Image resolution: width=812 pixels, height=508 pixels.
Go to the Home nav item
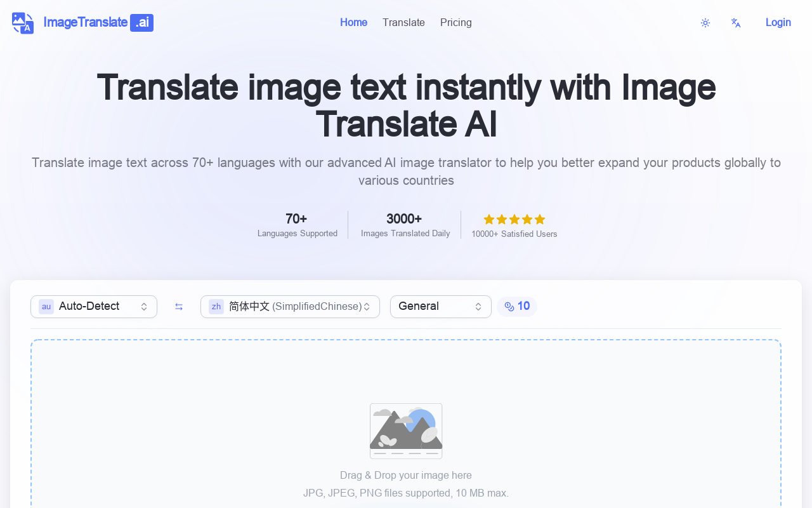coord(353,23)
